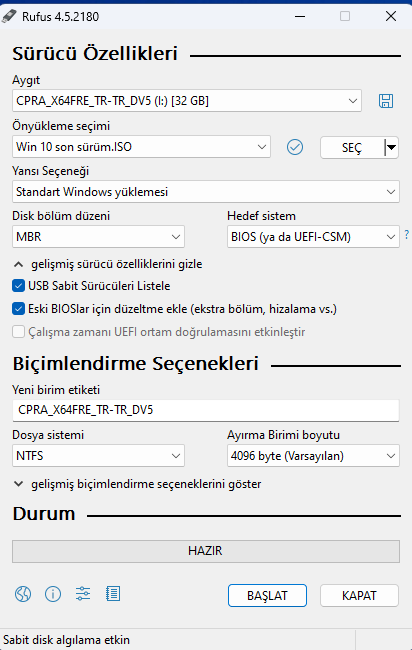Click the Aygıt label
Viewport: 412px width, 650px height.
pyautogui.click(x=26, y=80)
